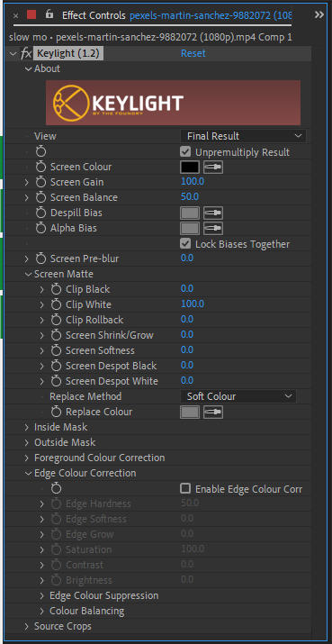Image resolution: width=332 pixels, height=644 pixels.
Task: Open the Replace Method Soft Colour dropdown
Action: [x=238, y=396]
